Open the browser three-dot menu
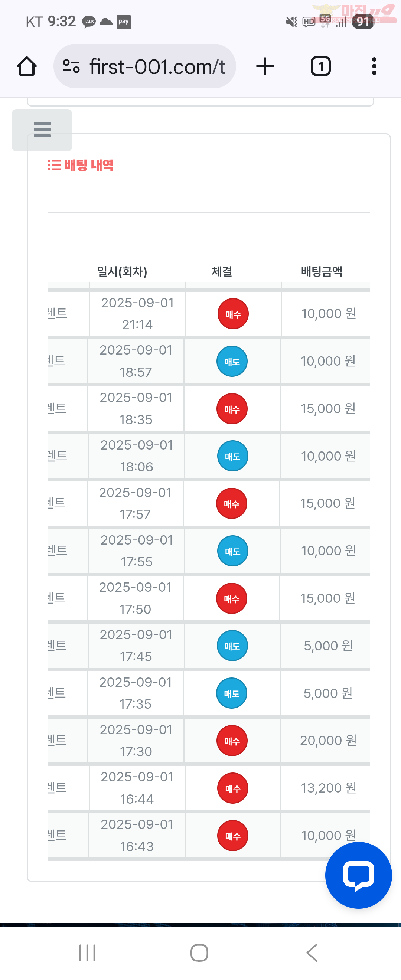Viewport: 401px width, 980px height. pyautogui.click(x=374, y=66)
